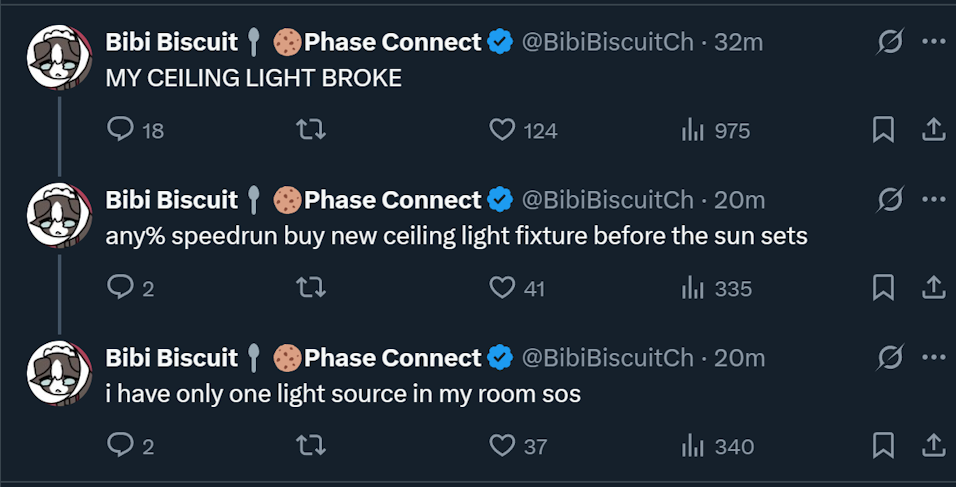Repost the "MY CEILING LIGHT BROKE" tweet

[312, 130]
